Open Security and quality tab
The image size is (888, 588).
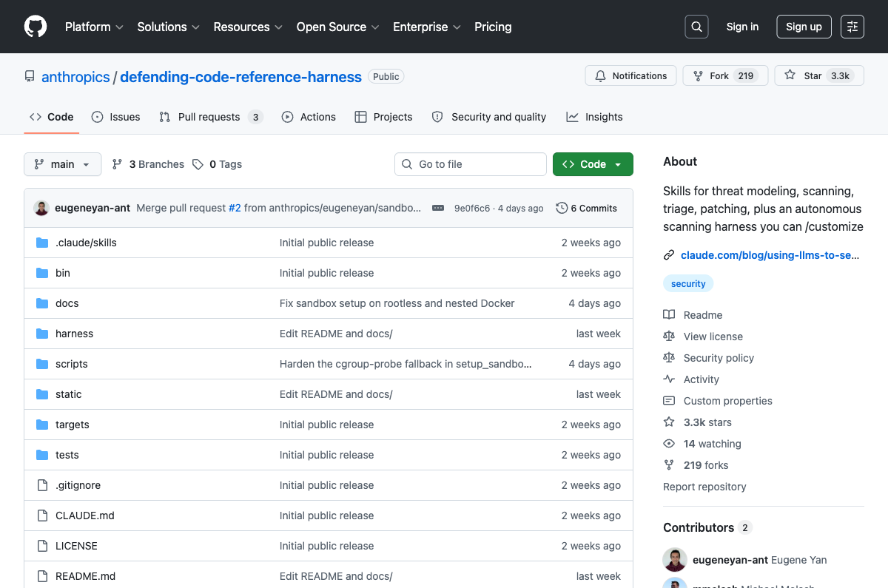tap(489, 117)
